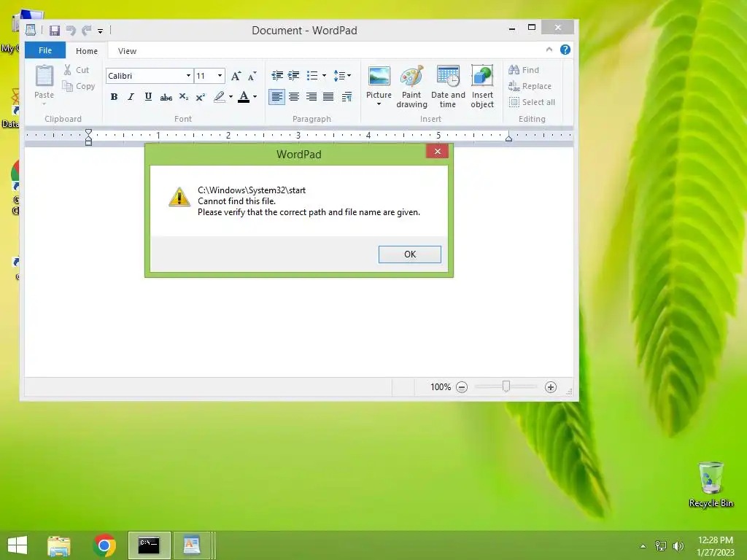Click the Grow font icon
Image resolution: width=747 pixels, height=560 pixels.
[236, 76]
